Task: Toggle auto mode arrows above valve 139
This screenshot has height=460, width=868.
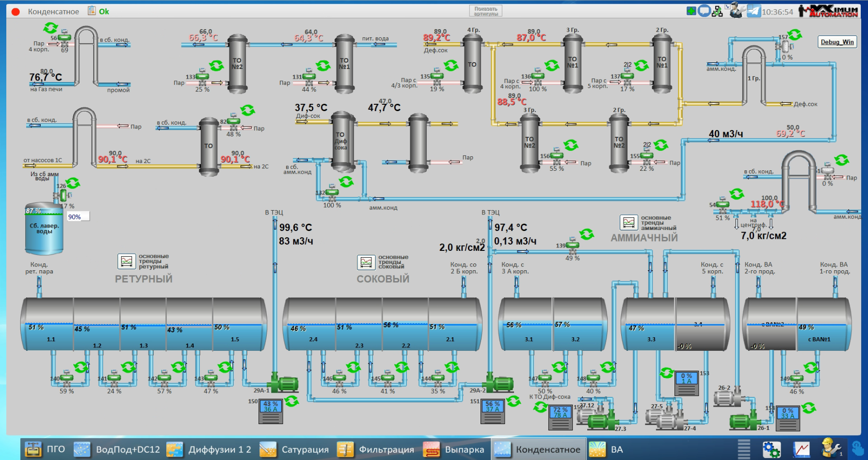Action: click(587, 234)
